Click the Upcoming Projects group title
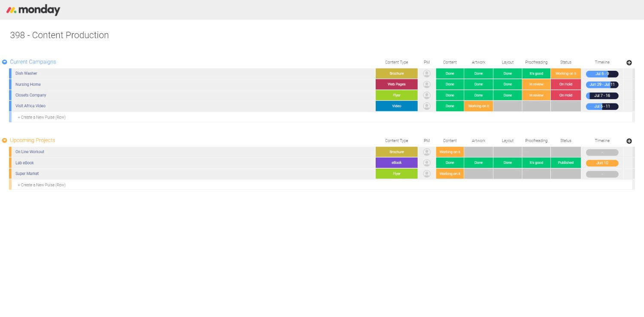 (x=33, y=140)
